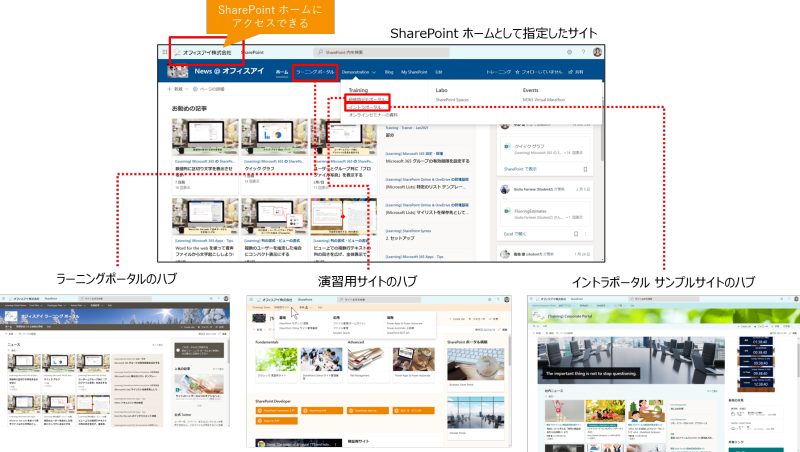Focus search box in ラーニングポータル window

[115, 298]
